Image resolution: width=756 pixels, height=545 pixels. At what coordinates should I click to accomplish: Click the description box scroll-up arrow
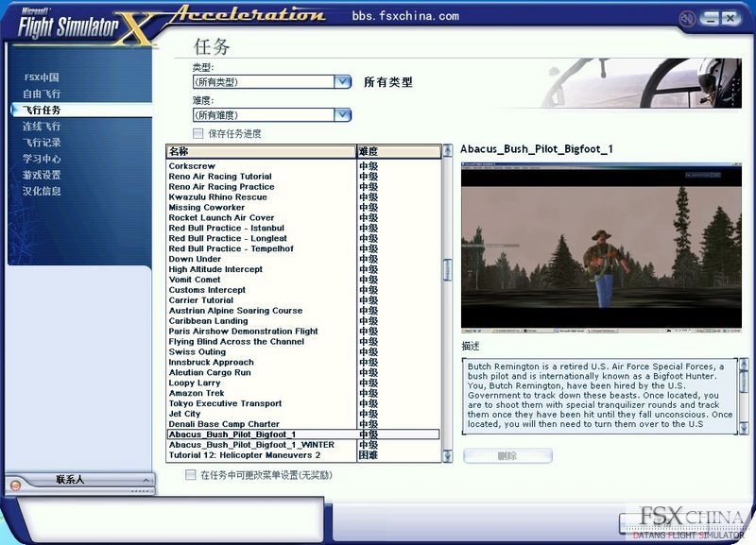click(x=744, y=365)
